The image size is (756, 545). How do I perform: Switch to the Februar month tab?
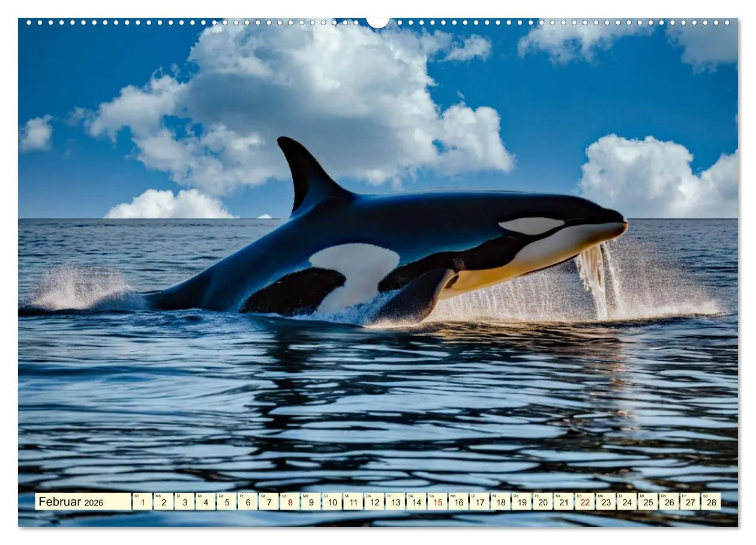58,502
